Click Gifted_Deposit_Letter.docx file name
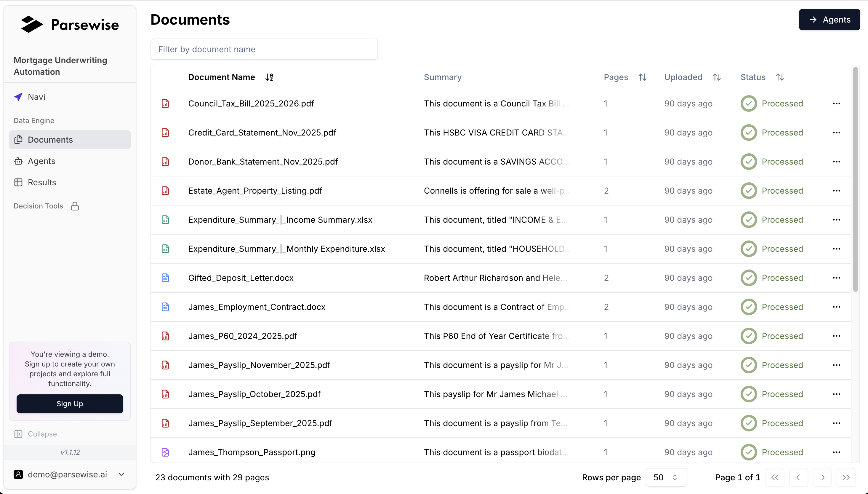 (x=241, y=278)
